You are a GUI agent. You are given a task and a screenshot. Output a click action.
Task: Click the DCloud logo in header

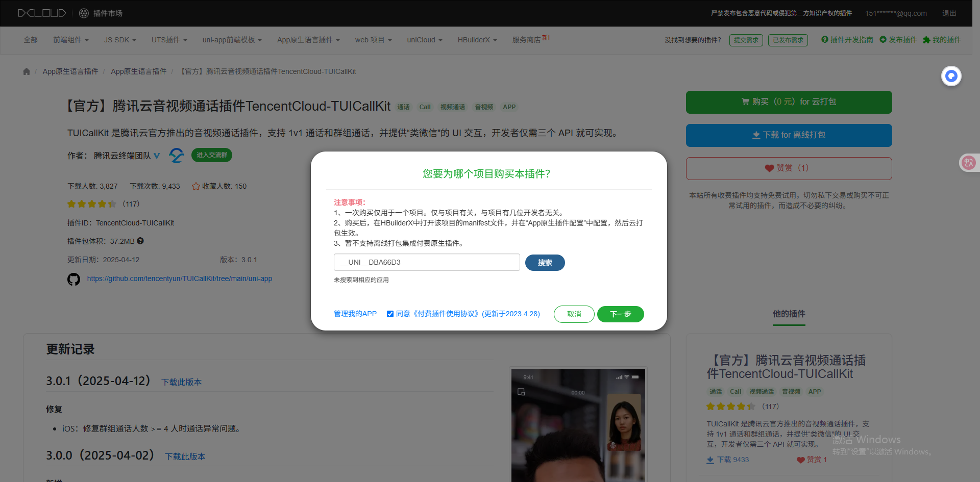(x=42, y=13)
